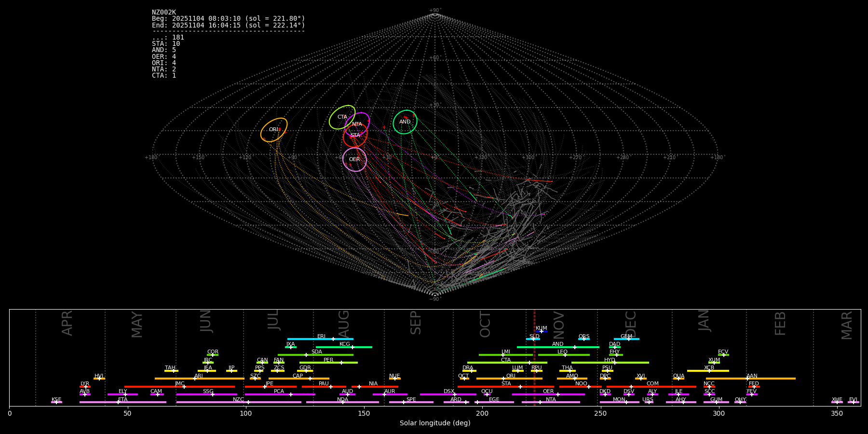Select the AAN shower label in the timeline

pyautogui.click(x=752, y=376)
